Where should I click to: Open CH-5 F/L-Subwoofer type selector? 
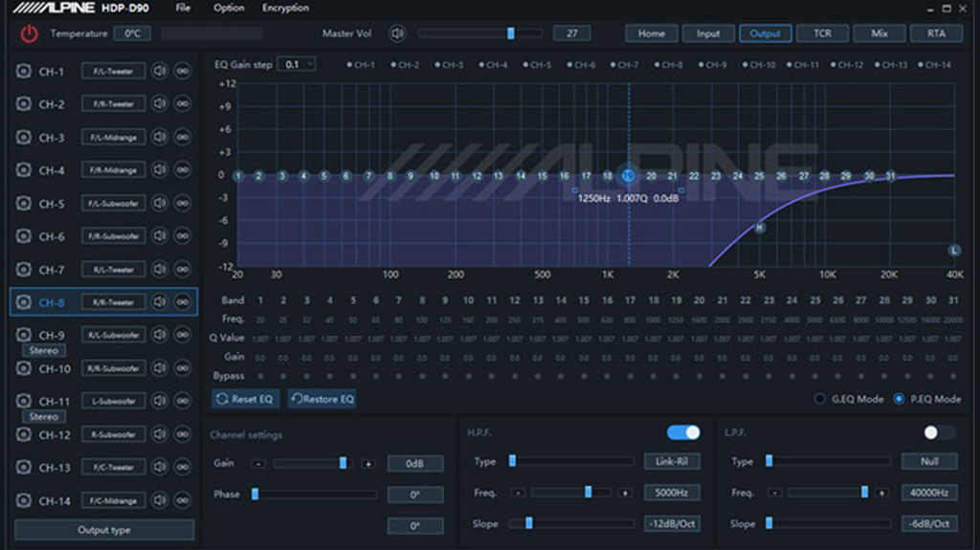tap(113, 203)
